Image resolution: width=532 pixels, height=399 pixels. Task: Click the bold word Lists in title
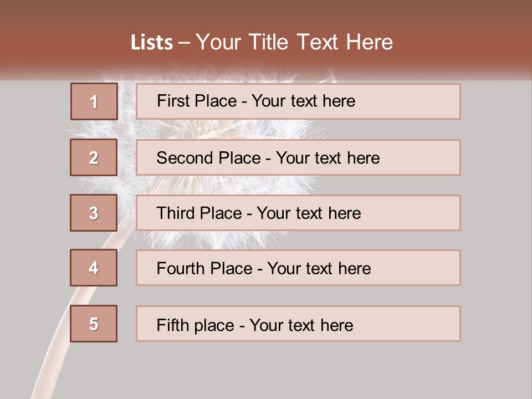click(x=152, y=42)
